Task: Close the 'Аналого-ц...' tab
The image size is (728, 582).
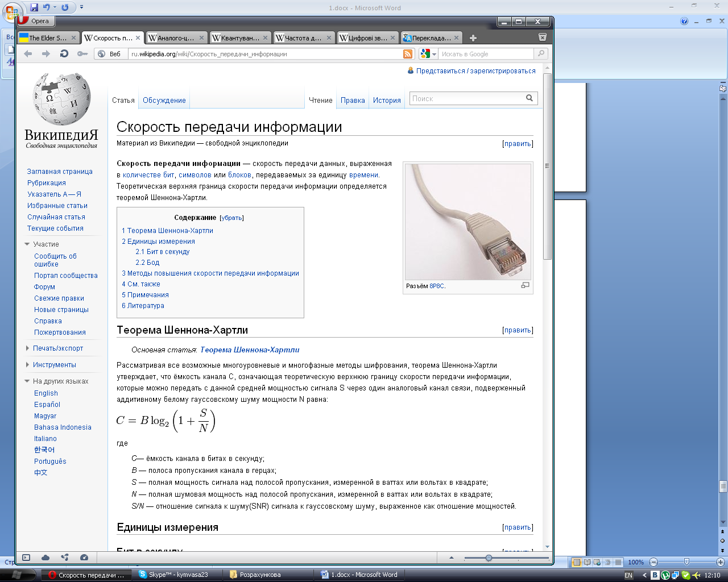Action: (201, 38)
